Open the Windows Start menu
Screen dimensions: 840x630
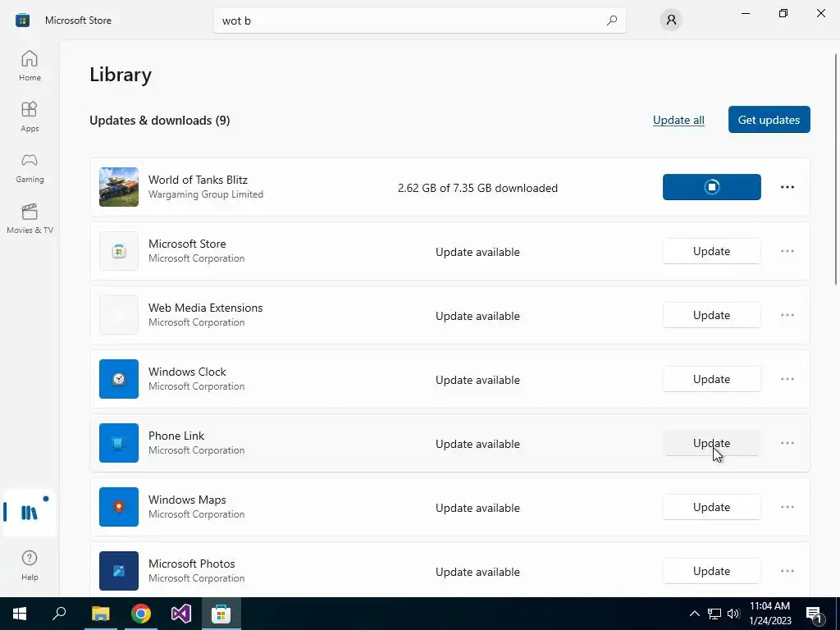coord(20,614)
